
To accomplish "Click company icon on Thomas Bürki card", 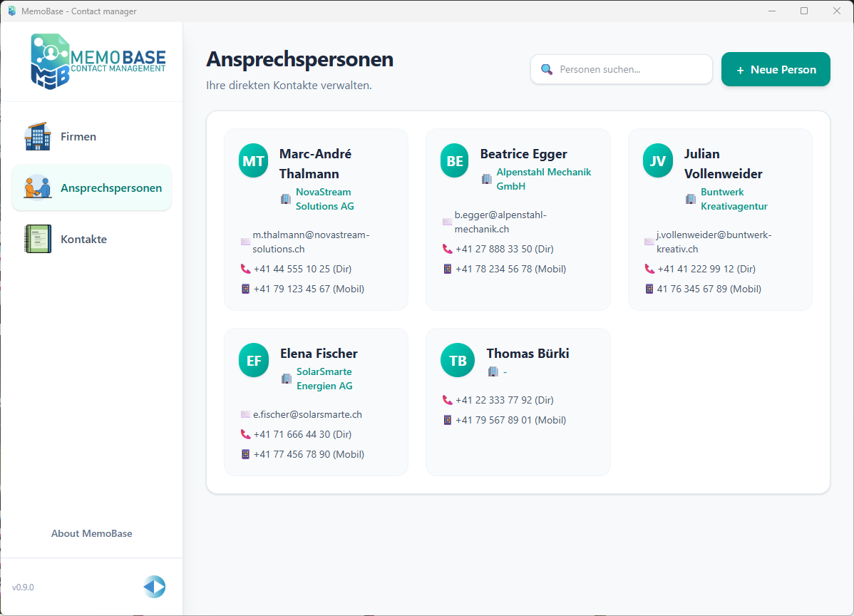I will pyautogui.click(x=493, y=371).
